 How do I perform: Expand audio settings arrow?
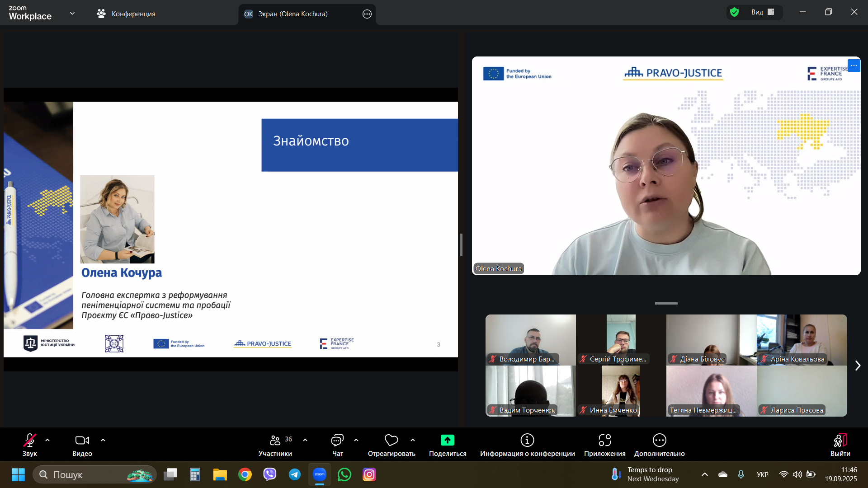[47, 440]
